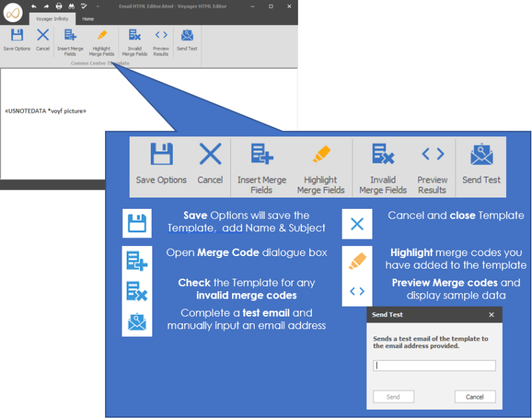532x419 pixels.
Task: Check Invalid Merge Fields in the small ribbon
Action: 134,40
